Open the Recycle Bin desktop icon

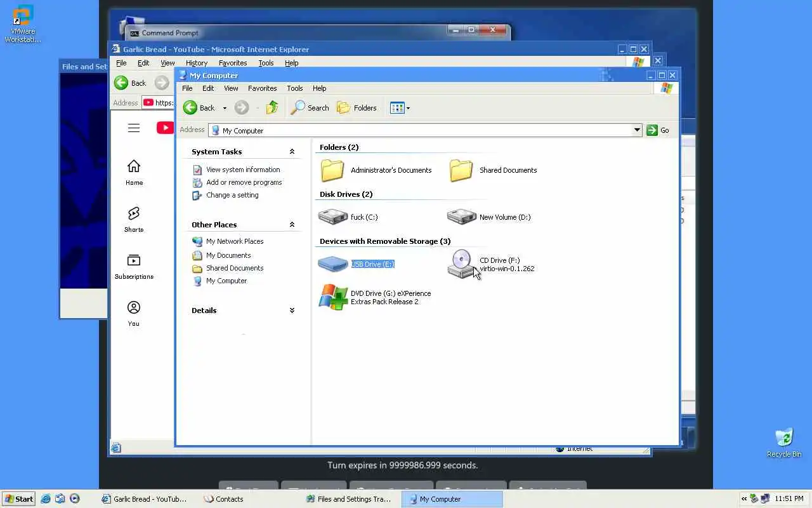point(784,443)
